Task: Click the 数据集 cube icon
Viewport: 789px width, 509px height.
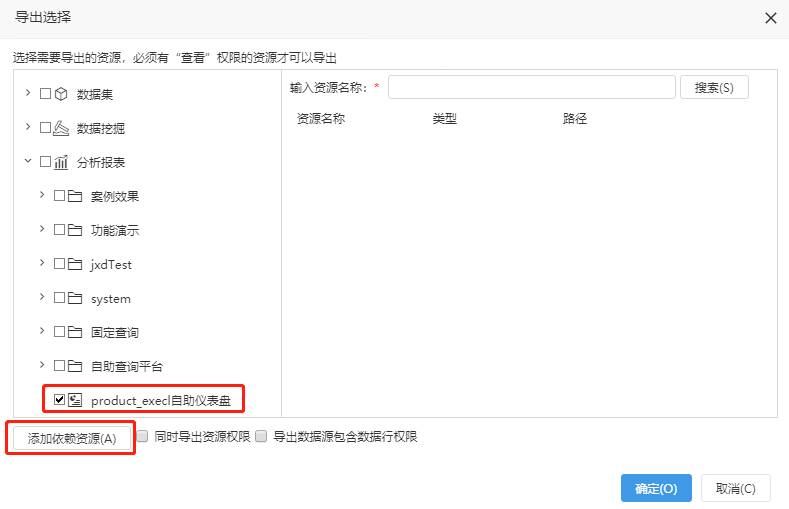Action: coord(61,94)
